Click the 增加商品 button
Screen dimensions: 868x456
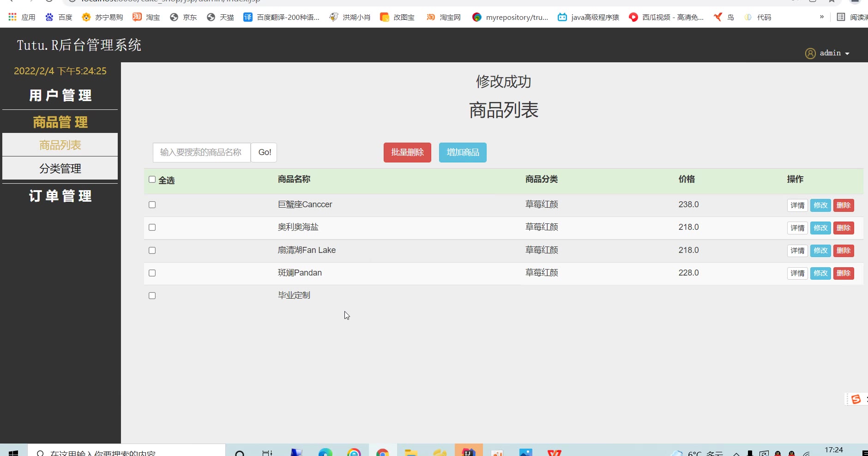(x=463, y=152)
